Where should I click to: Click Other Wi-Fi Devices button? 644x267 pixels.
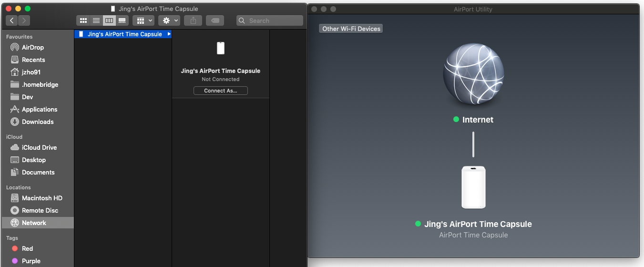pos(351,29)
